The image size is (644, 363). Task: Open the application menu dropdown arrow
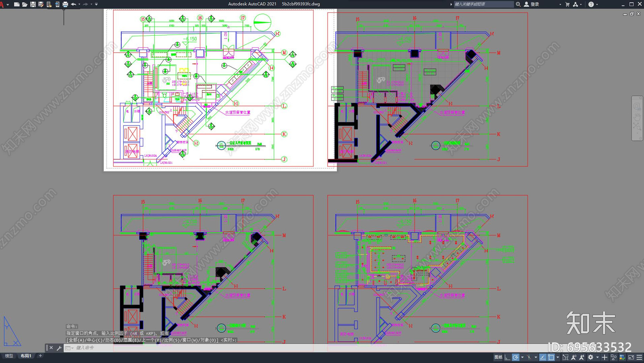click(x=8, y=4)
